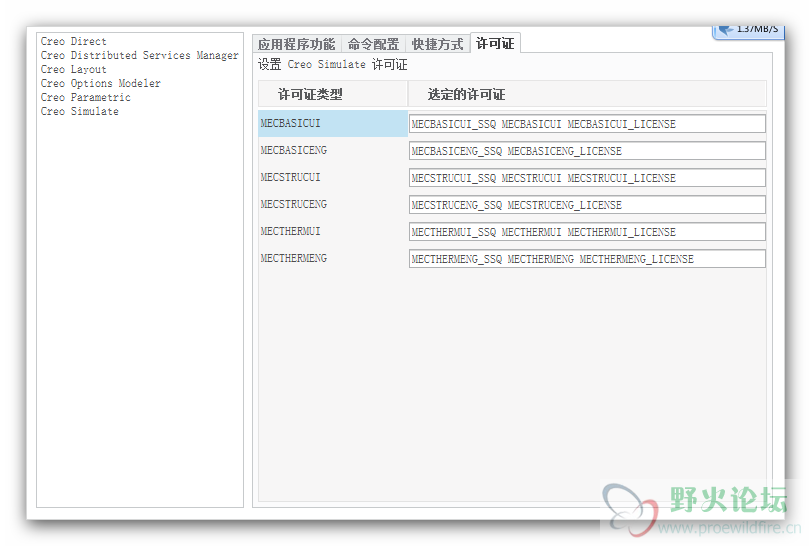Edit the MECBASICENG_SSQ selected license field
Viewport: 811px width, 546px height.
(x=588, y=150)
